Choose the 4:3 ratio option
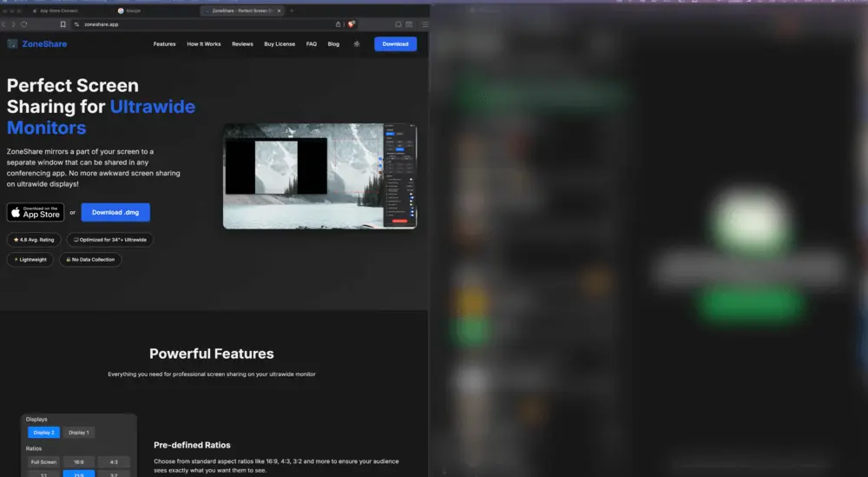The image size is (868, 477). [x=114, y=461]
